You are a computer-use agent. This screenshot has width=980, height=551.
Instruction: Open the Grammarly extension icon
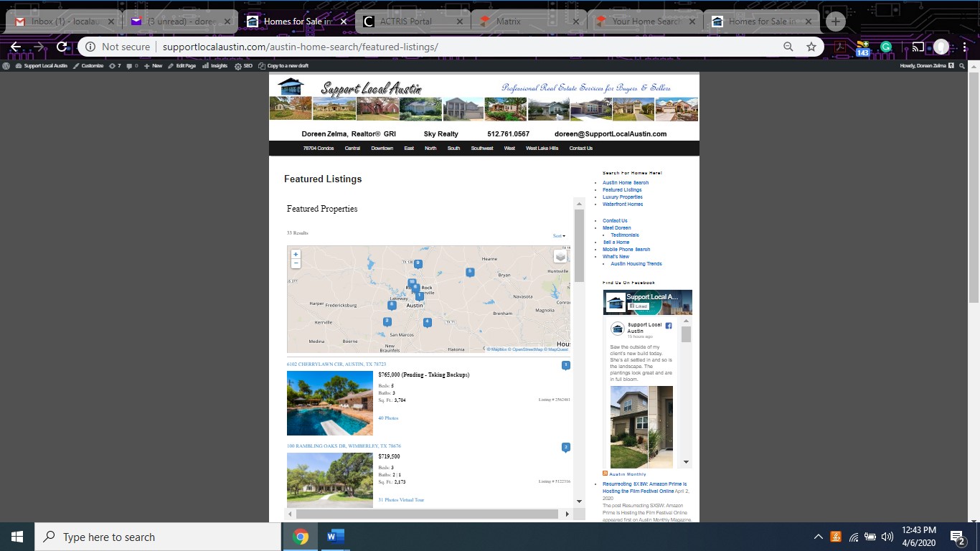[x=886, y=47]
